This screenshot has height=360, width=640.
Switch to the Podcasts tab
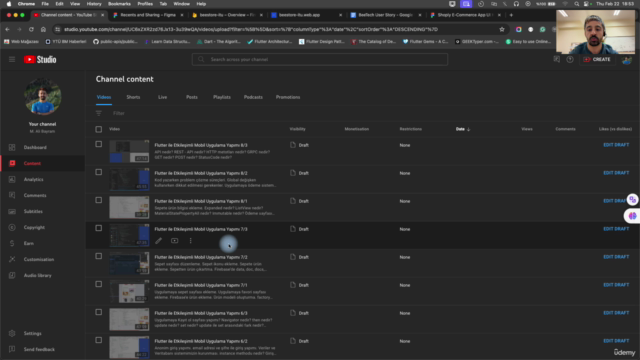click(253, 97)
